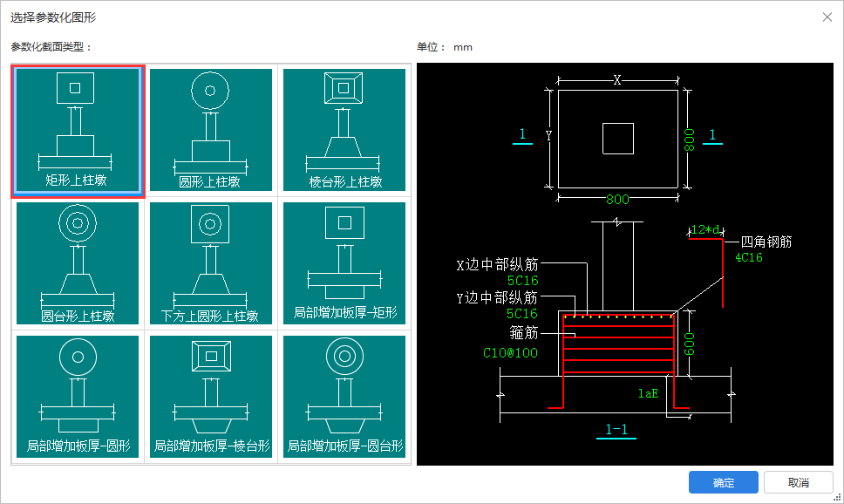Click the Y边中部纵筋 annotation label

click(x=497, y=297)
